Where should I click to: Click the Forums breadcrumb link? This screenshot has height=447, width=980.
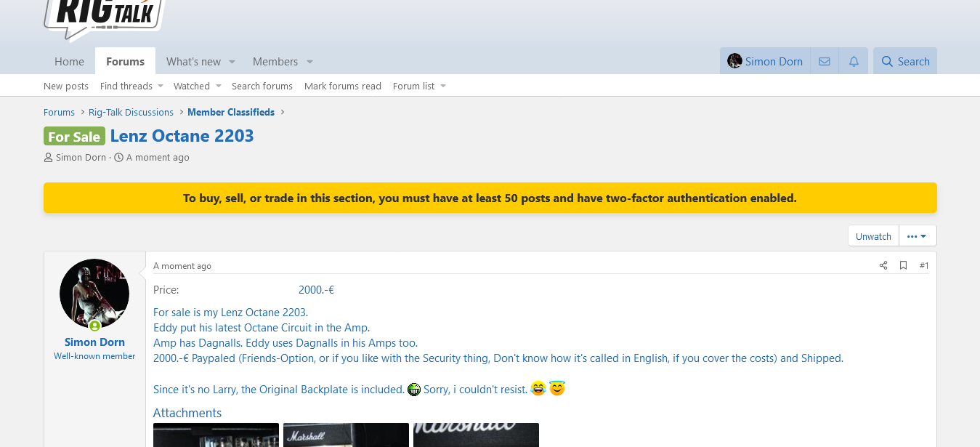pos(59,112)
